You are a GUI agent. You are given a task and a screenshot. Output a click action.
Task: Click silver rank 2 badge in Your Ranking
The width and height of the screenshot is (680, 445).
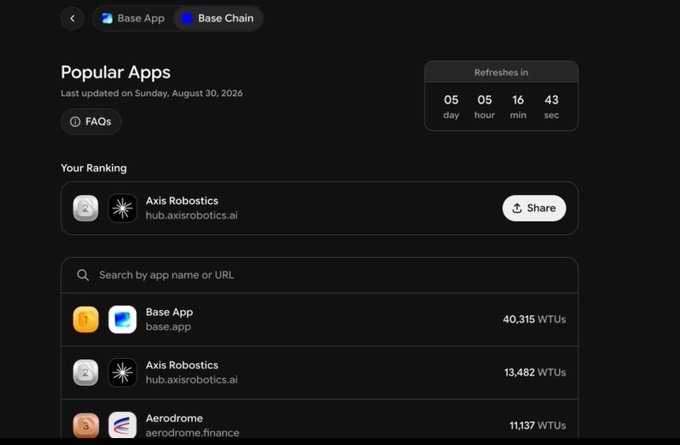click(x=85, y=208)
